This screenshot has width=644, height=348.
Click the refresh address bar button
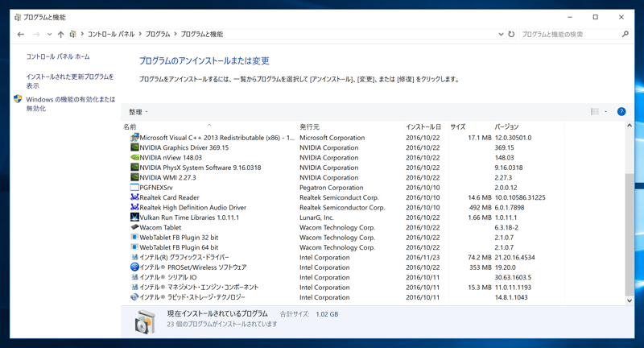tap(511, 34)
